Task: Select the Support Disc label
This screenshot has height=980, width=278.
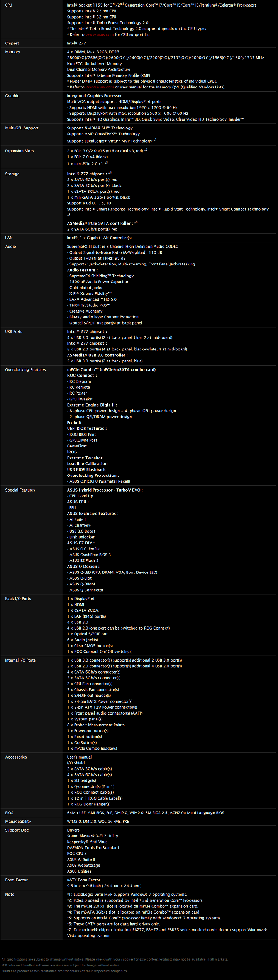Action: click(x=17, y=830)
